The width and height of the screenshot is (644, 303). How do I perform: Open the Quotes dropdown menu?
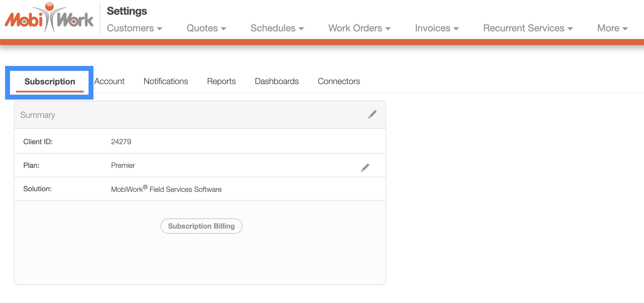click(206, 28)
